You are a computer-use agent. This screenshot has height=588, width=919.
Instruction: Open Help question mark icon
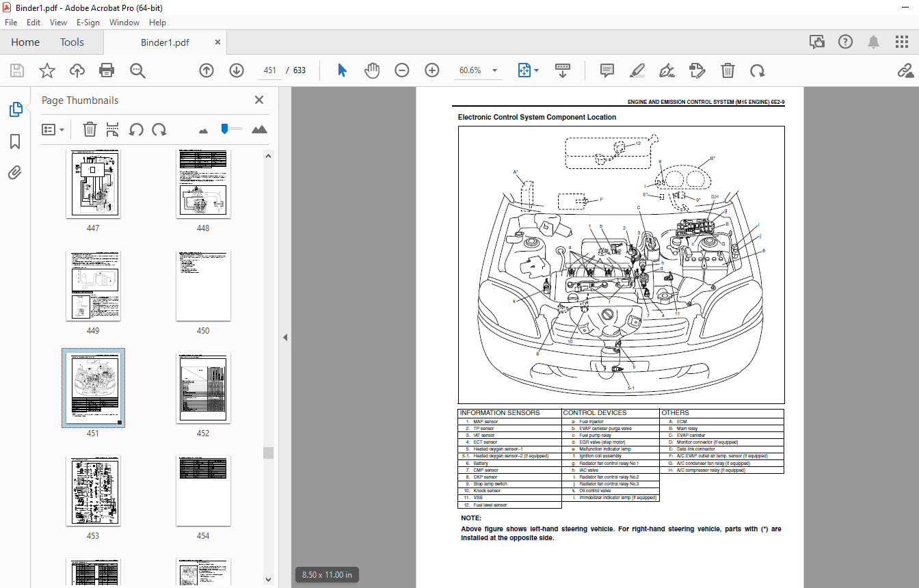click(846, 42)
